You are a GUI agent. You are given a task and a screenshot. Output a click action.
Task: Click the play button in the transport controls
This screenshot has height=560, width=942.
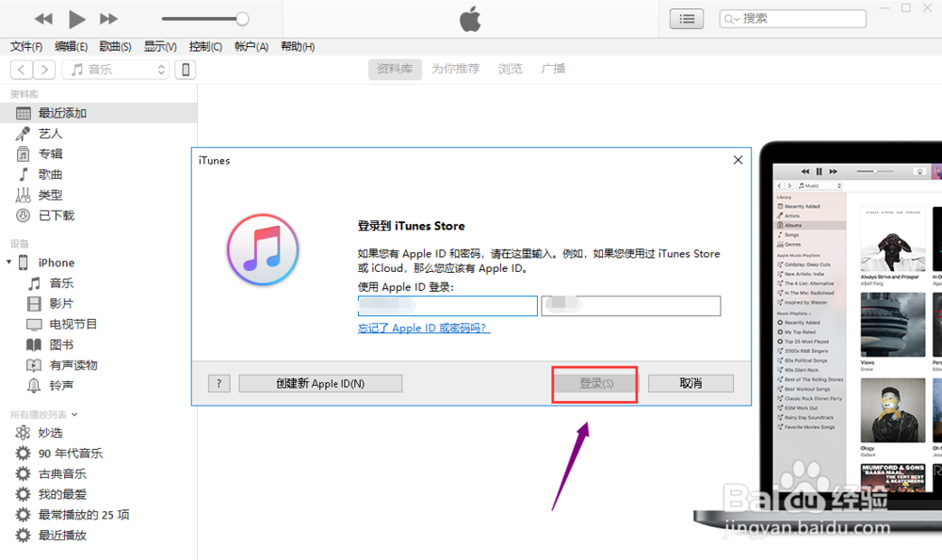pos(76,18)
